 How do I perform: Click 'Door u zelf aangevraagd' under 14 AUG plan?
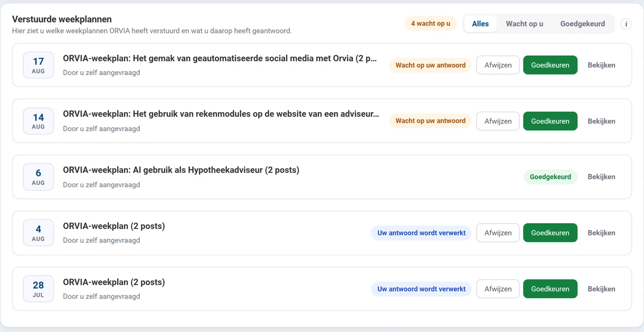click(101, 129)
